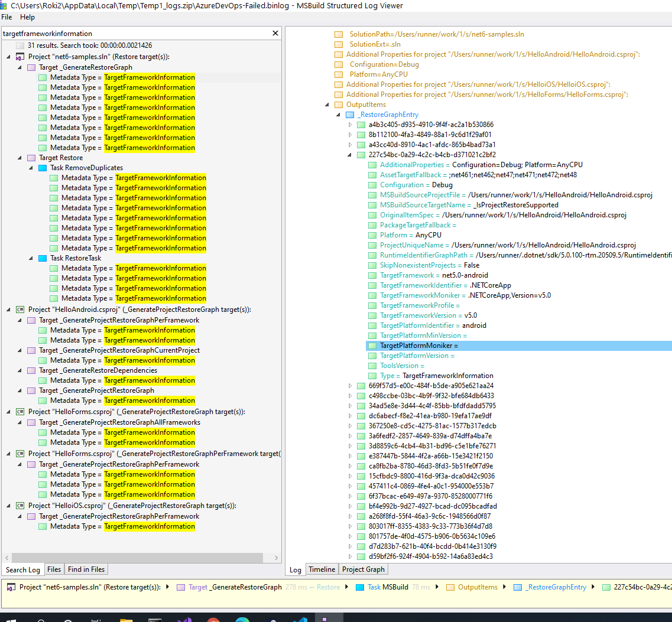
Task: Collapse the Task RestoreTask node
Action: coord(31,258)
